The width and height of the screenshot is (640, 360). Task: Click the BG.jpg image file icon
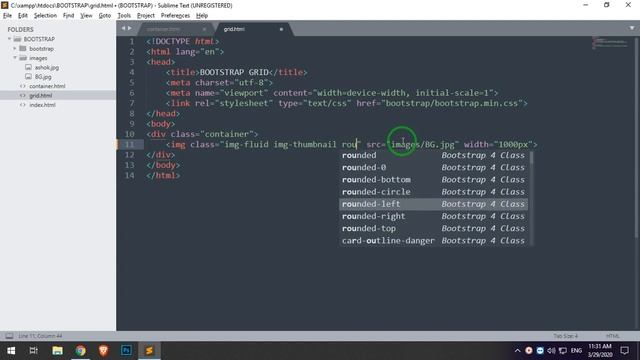coord(28,76)
